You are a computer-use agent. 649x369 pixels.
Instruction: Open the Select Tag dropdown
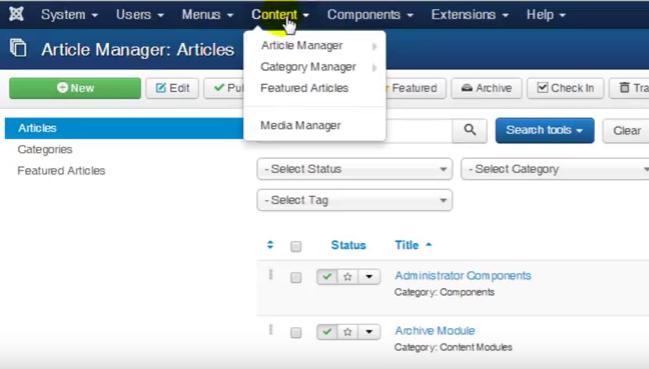pyautogui.click(x=354, y=200)
